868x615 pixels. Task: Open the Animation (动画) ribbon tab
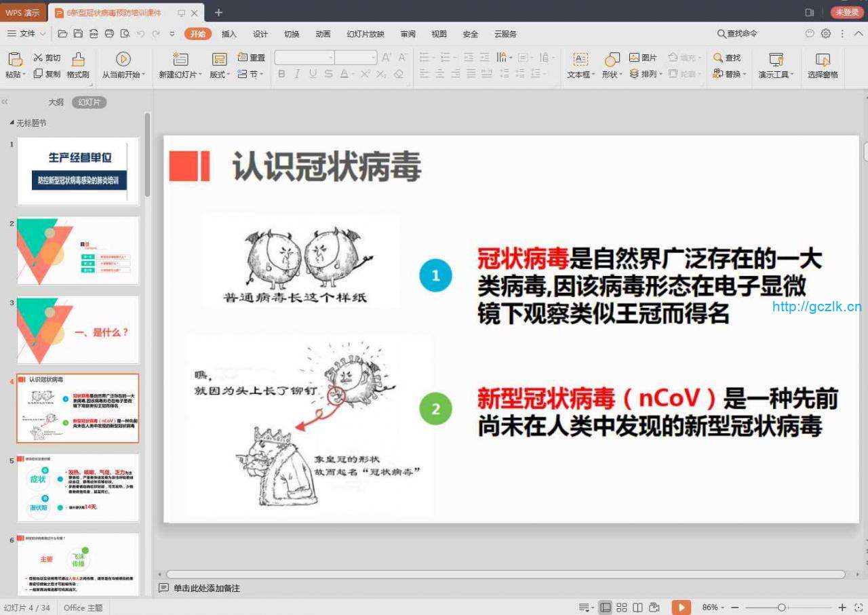323,34
